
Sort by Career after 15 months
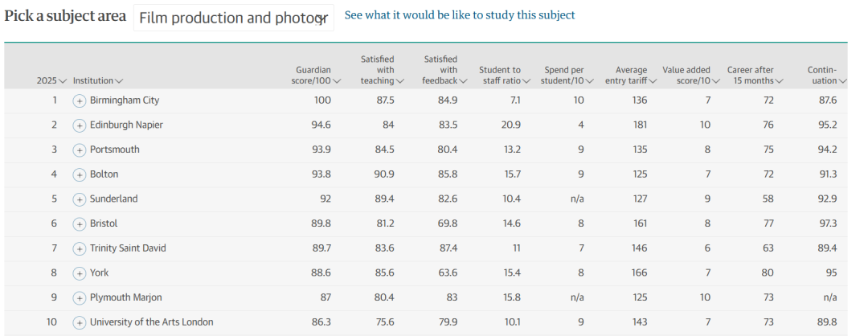755,76
